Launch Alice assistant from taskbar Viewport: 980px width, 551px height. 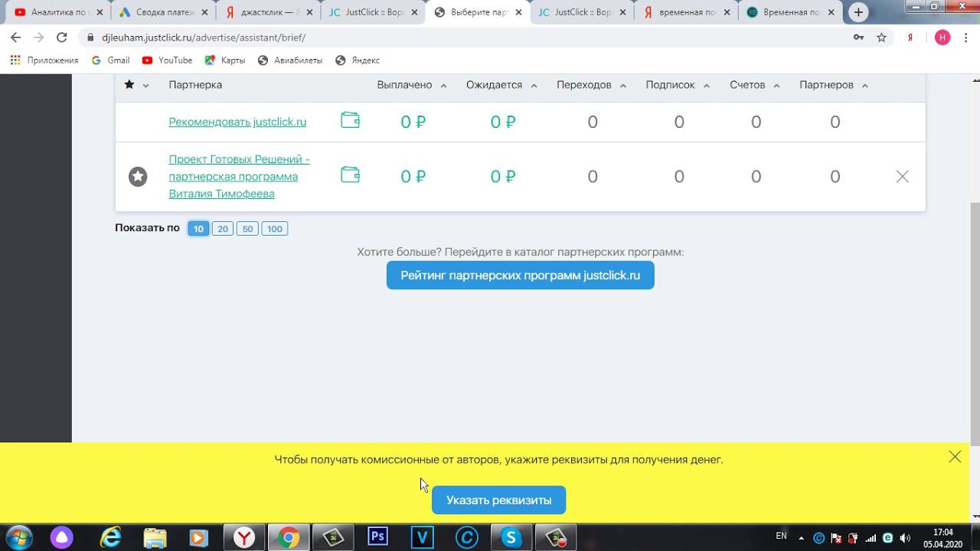click(x=62, y=537)
